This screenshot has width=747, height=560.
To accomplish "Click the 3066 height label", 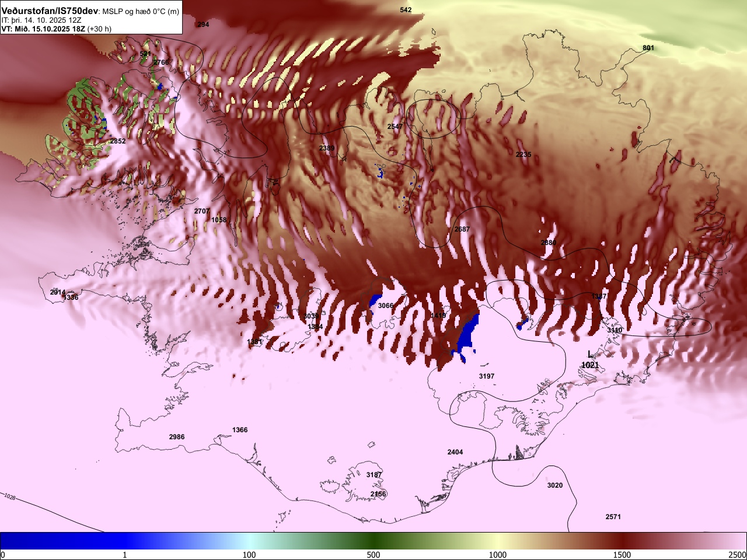I will 386,306.
